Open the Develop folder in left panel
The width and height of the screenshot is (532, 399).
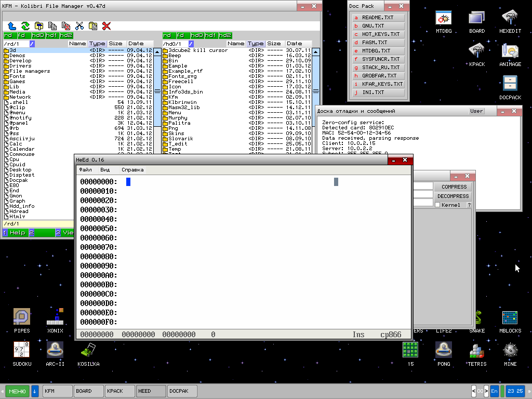20,61
